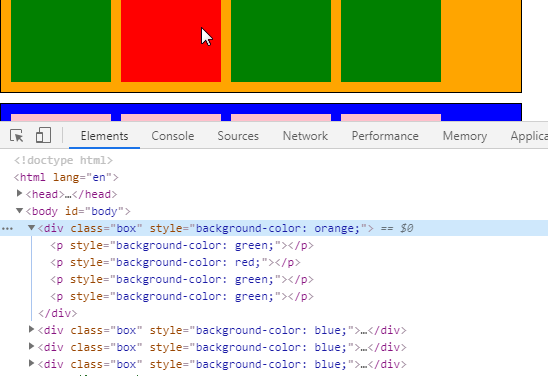Select the closing </div> tag line
This screenshot has width=548, height=376.
58,313
